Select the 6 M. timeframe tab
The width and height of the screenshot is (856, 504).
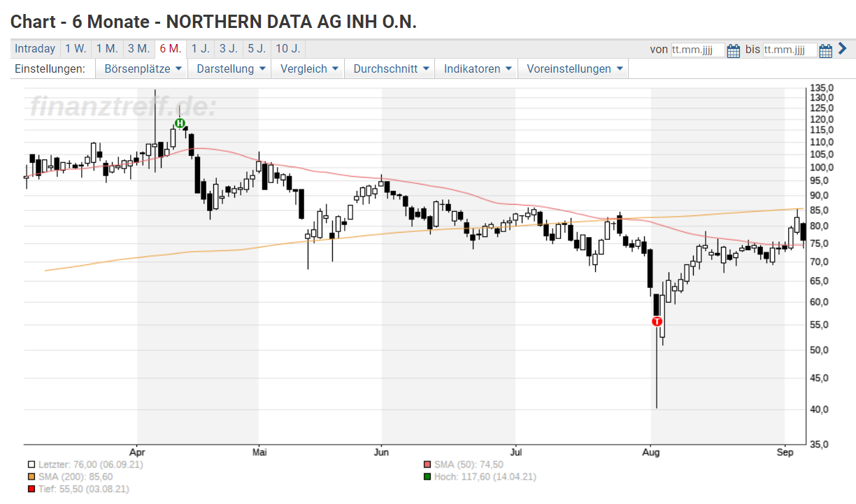(170, 49)
